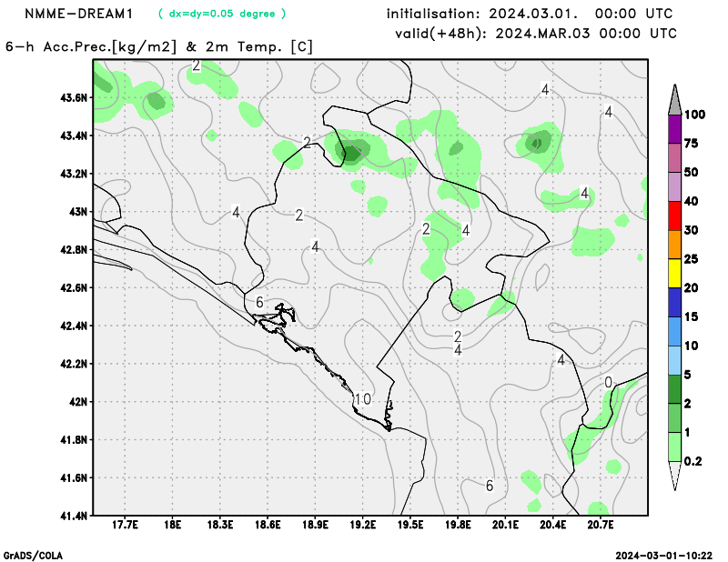Click the 18.3E longitude label
728x562 pixels.
(220, 525)
